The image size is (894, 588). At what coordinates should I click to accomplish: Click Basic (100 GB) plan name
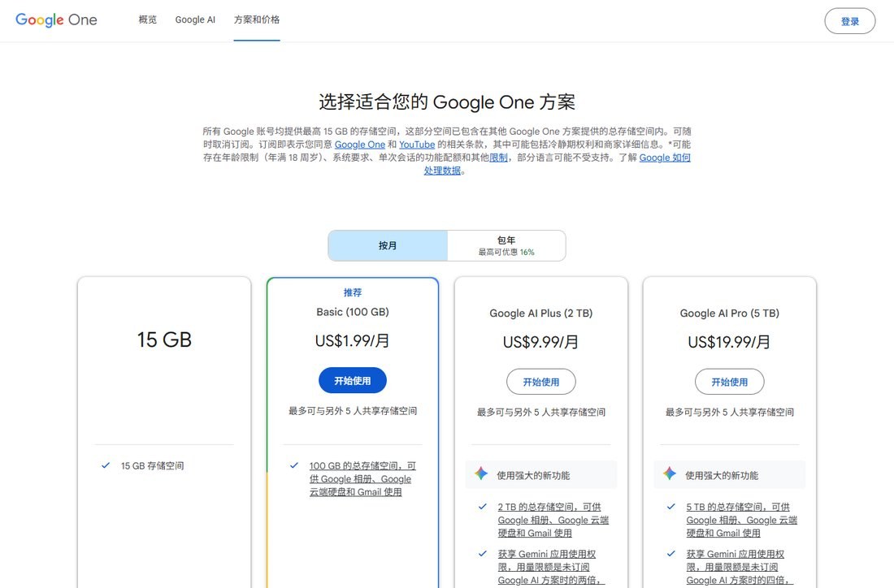[x=353, y=312]
